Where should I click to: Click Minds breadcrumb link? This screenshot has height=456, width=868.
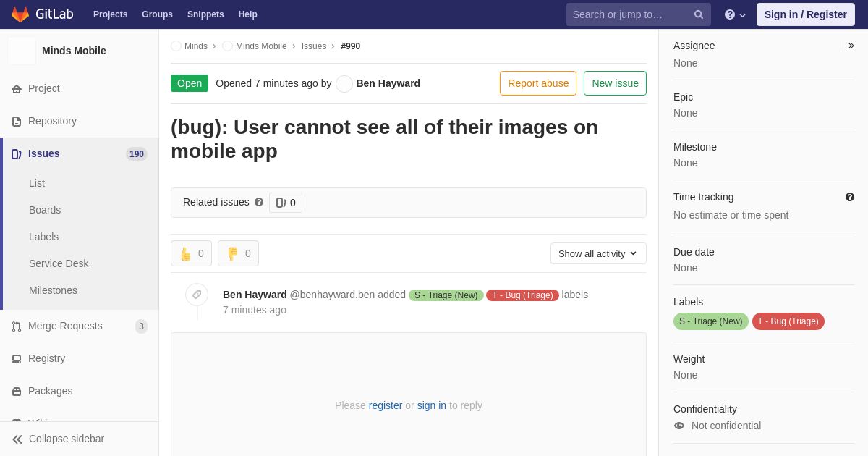196,46
